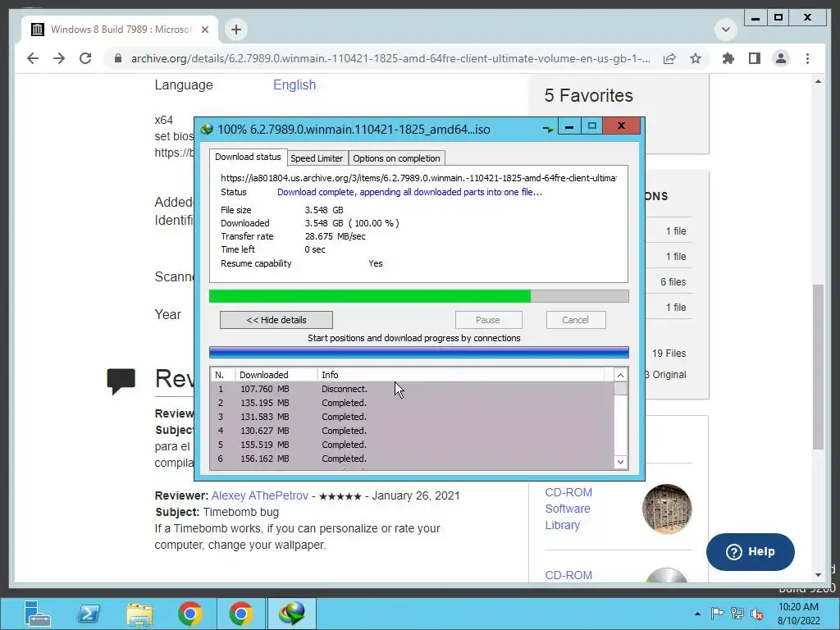Show hidden tray icons arrow
Image resolution: width=840 pixels, height=630 pixels.
[697, 614]
